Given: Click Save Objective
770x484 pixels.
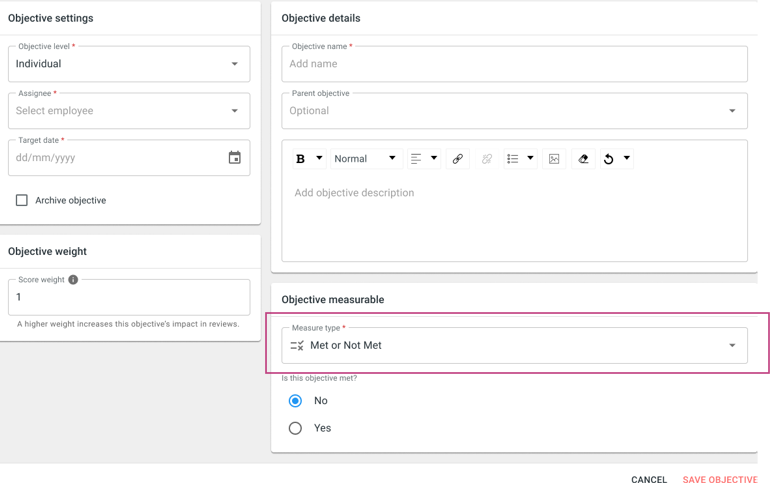Looking at the screenshot, I should click(x=720, y=480).
